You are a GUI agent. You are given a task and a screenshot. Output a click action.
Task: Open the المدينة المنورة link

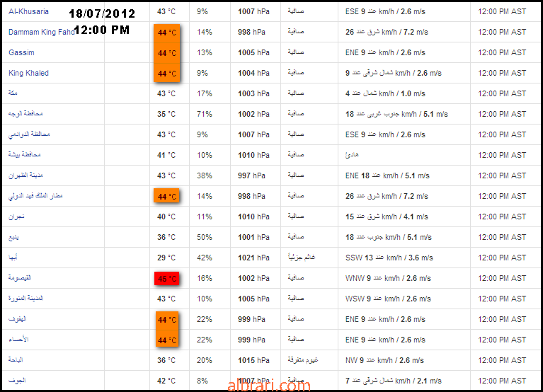click(26, 298)
